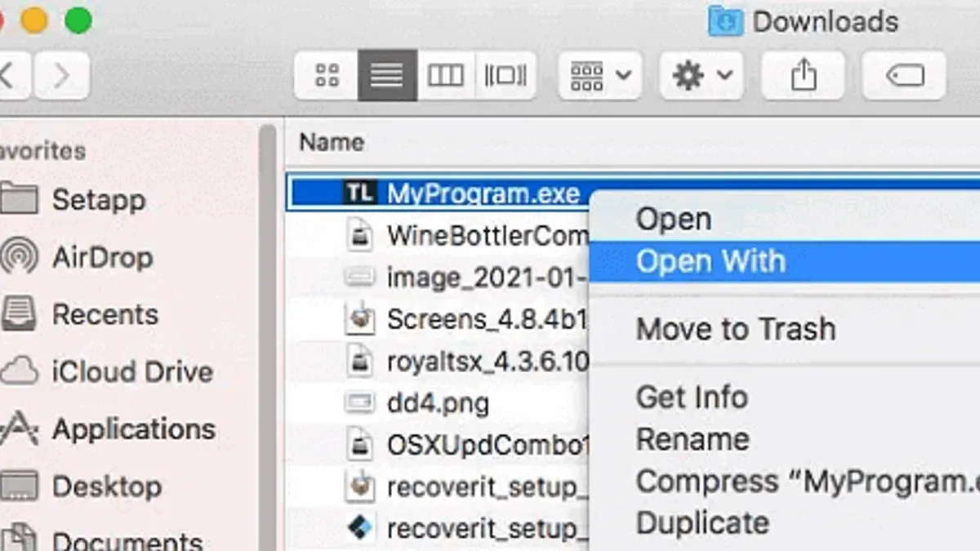The image size is (980, 551).
Task: Click the AirDrop radar icon
Action: (x=19, y=257)
